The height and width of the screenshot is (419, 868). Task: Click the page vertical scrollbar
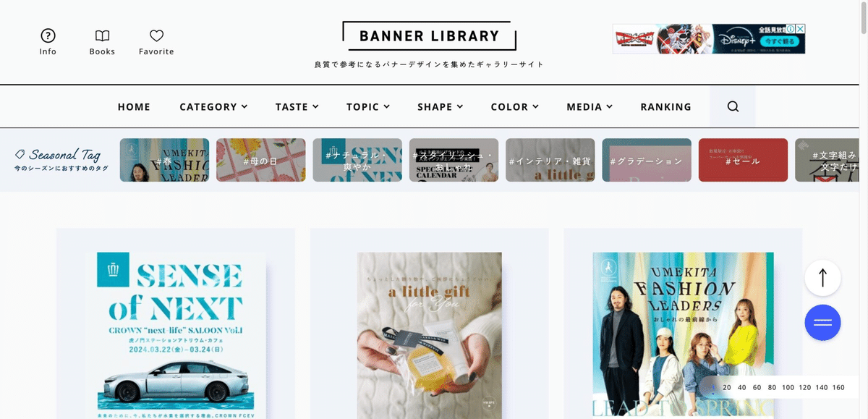click(863, 209)
